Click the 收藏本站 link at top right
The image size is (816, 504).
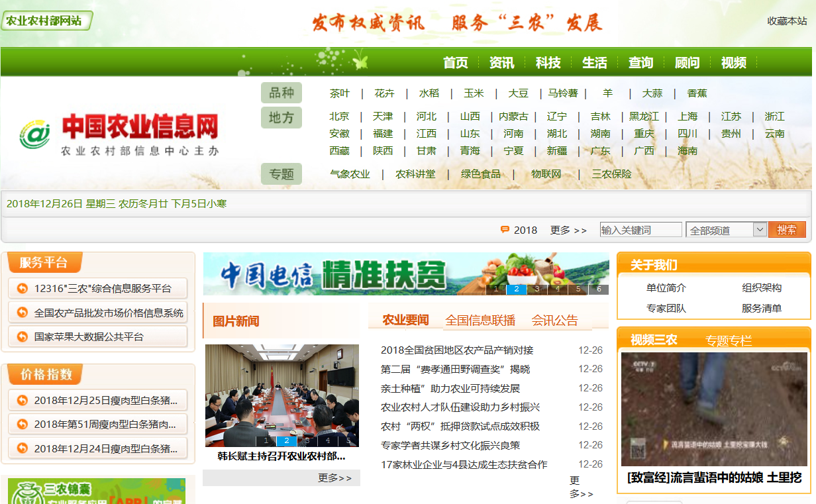(787, 21)
